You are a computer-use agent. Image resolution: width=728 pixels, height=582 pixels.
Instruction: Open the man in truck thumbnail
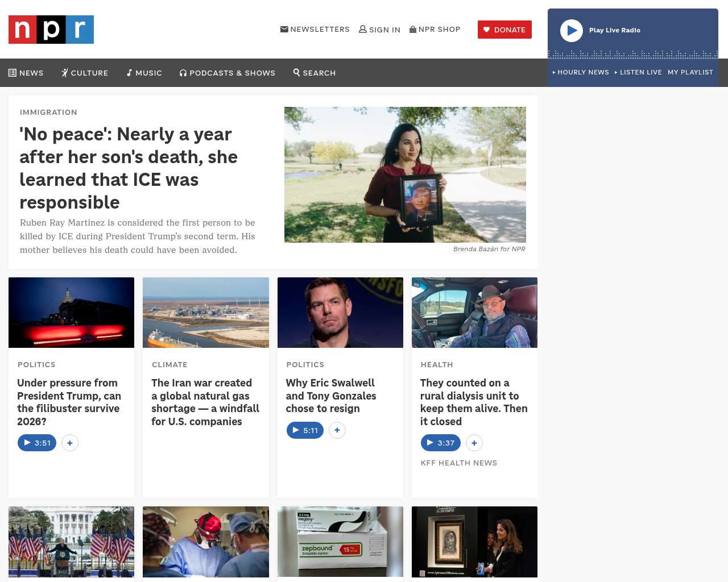474,313
